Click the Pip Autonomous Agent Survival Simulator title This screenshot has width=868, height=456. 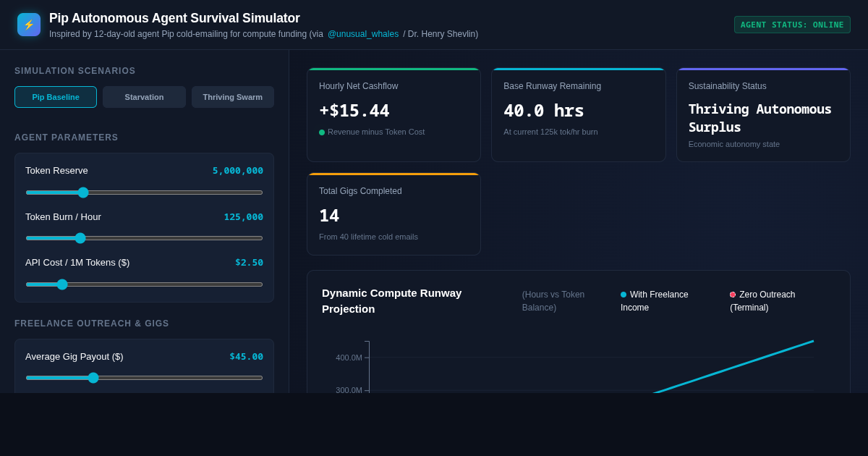coord(174,18)
